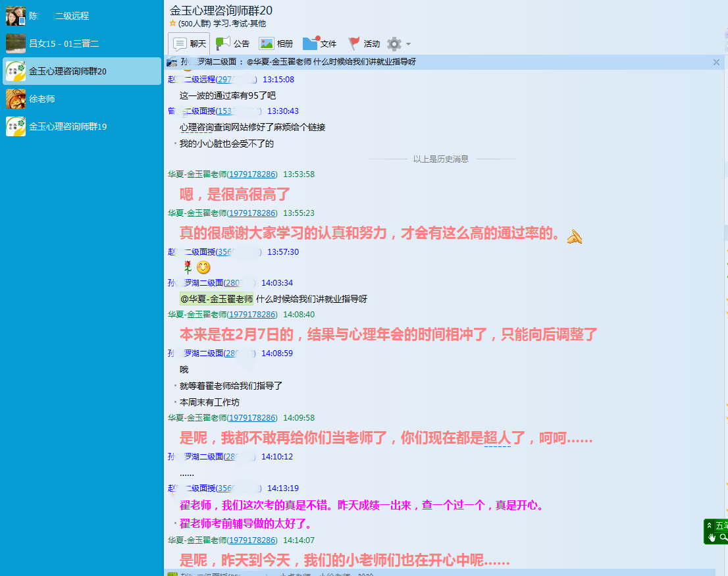
Task: Open the 文件 files tab
Action: pyautogui.click(x=319, y=44)
